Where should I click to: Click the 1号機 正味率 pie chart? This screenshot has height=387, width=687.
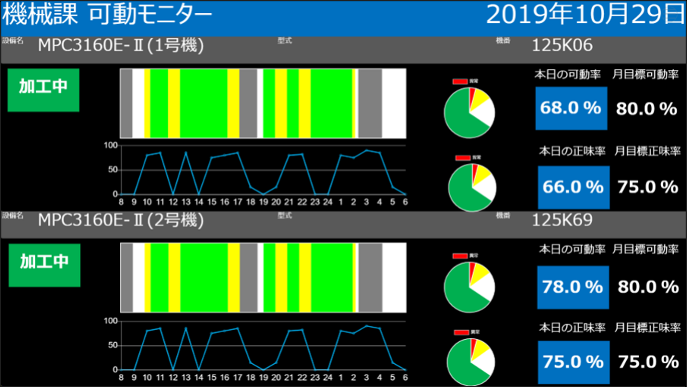(x=472, y=188)
